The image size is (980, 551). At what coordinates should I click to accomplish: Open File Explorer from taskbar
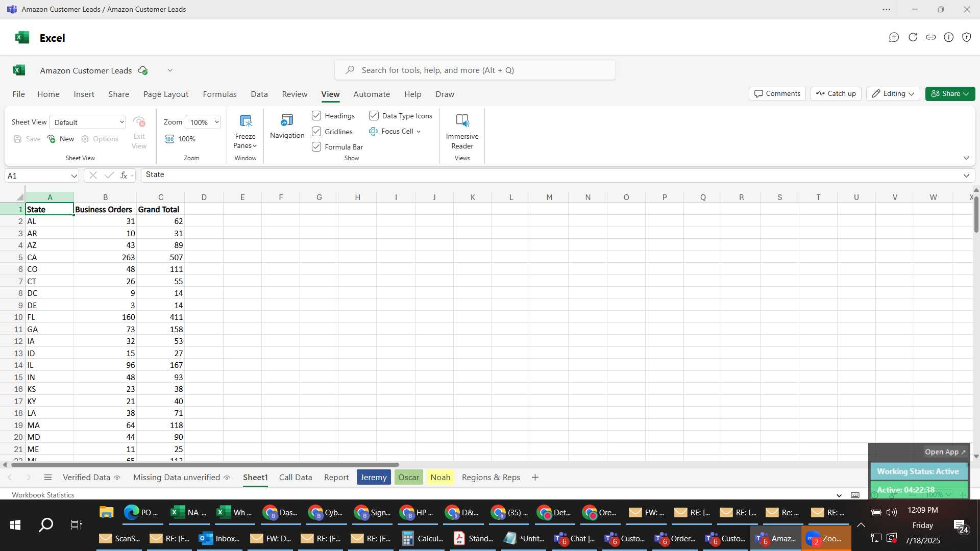point(106,512)
